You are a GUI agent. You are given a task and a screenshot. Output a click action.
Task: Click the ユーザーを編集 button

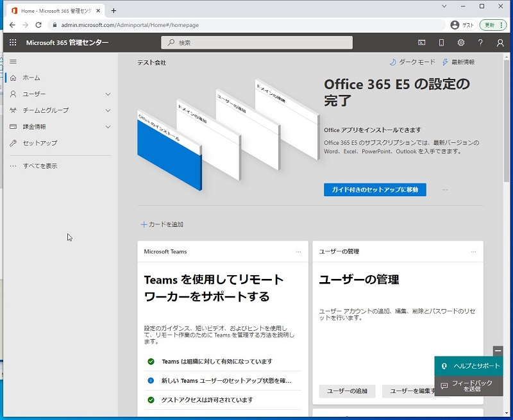(x=408, y=391)
